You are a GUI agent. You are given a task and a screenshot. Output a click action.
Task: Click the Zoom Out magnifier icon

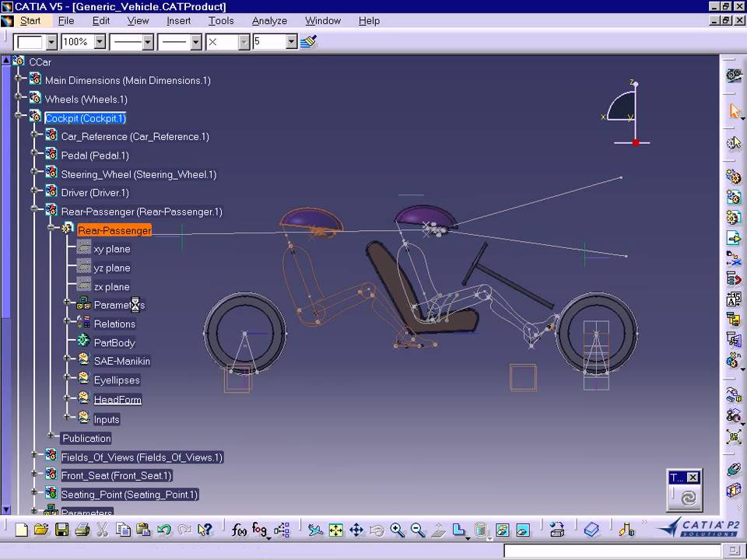[418, 530]
